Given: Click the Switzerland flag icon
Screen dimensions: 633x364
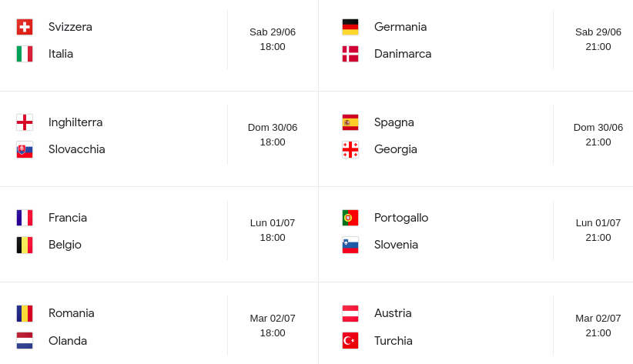Looking at the screenshot, I should tap(25, 27).
